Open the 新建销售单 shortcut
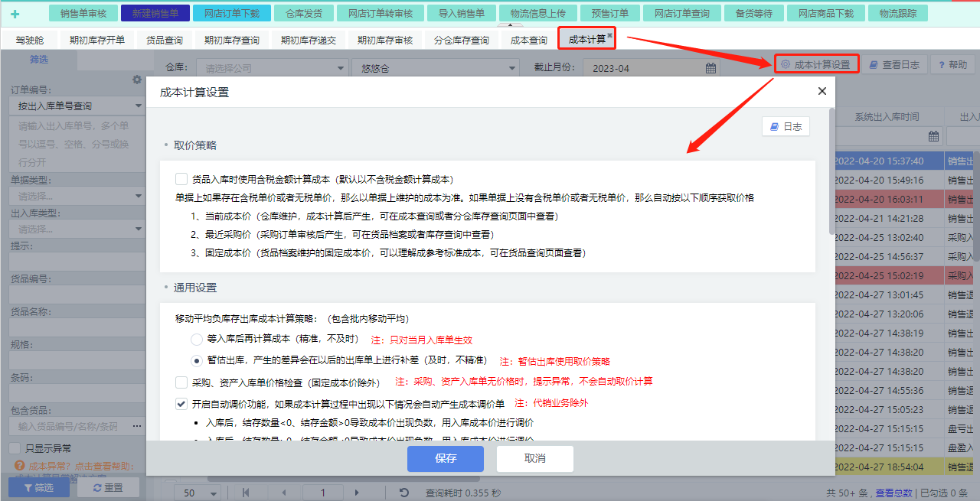This screenshot has width=980, height=501. (x=155, y=13)
